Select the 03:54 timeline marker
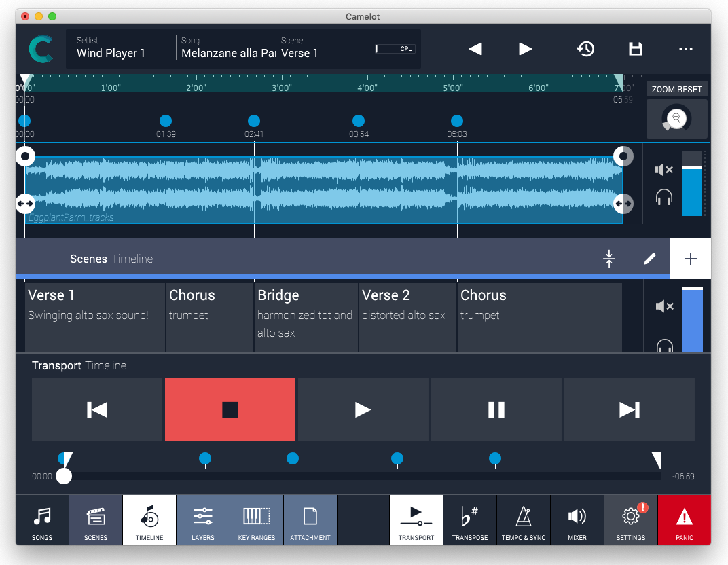 [359, 122]
